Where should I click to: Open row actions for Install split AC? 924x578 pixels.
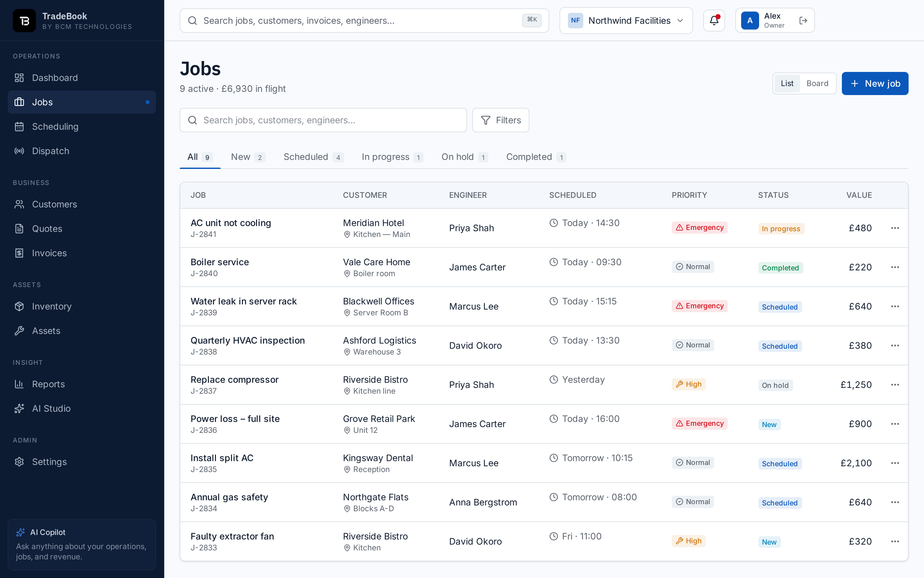(x=895, y=463)
